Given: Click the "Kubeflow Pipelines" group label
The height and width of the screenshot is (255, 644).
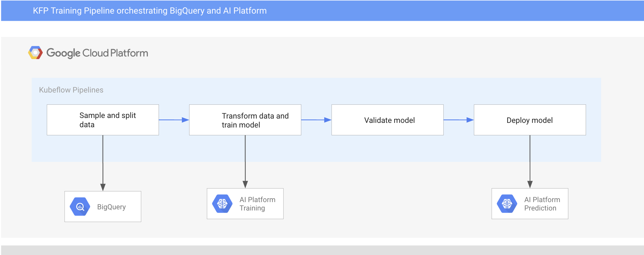Looking at the screenshot, I should [71, 90].
